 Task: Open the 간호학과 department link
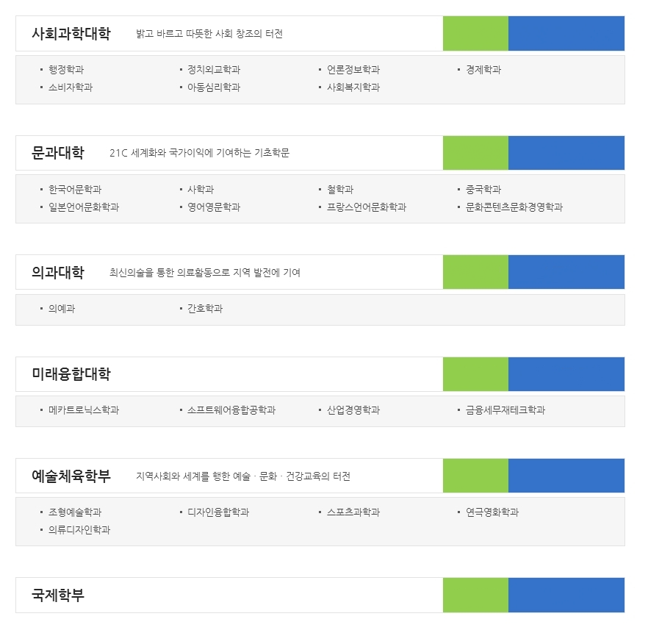[x=205, y=309]
